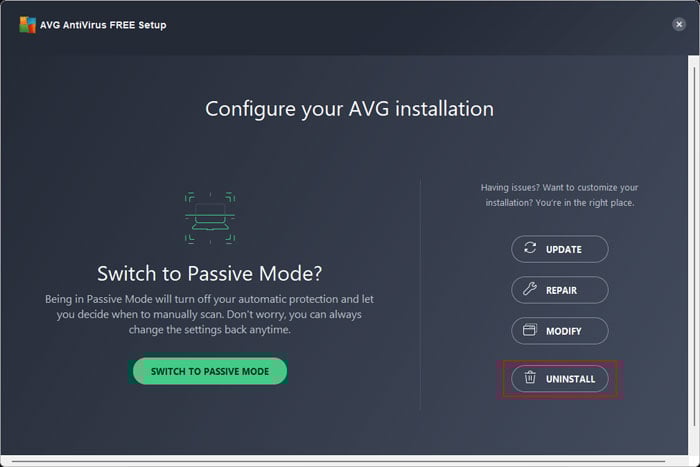Click the 'Switch to Passive Mode?' heading
Screen dimensions: 700x467
click(x=209, y=274)
